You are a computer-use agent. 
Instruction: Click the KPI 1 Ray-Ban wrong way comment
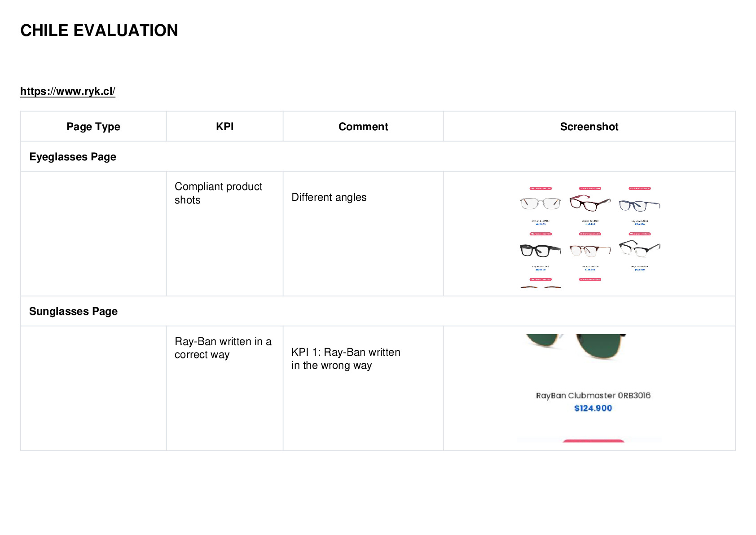(x=346, y=358)
